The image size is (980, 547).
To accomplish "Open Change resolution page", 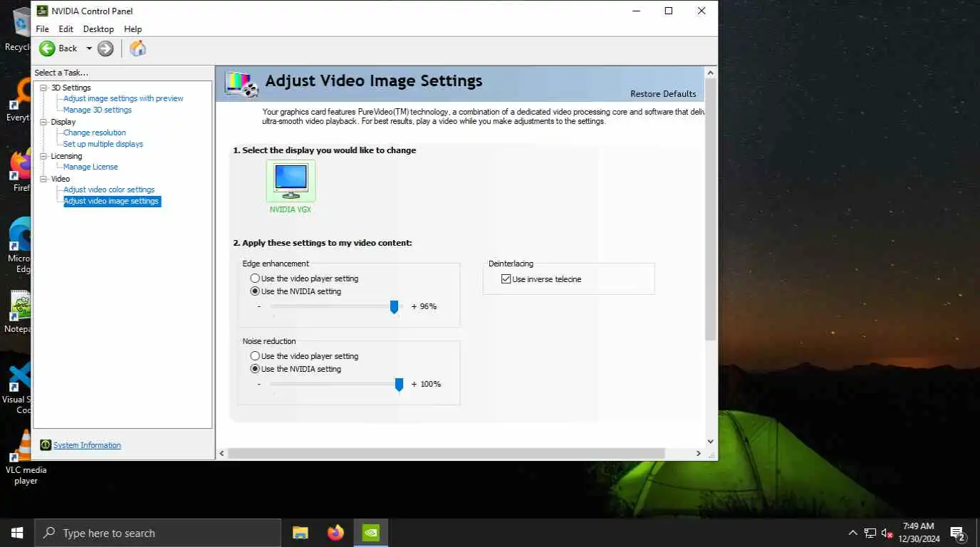I will 95,132.
